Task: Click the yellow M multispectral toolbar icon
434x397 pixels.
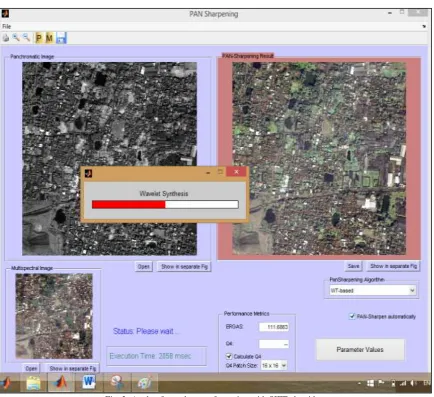Action: pyautogui.click(x=49, y=38)
